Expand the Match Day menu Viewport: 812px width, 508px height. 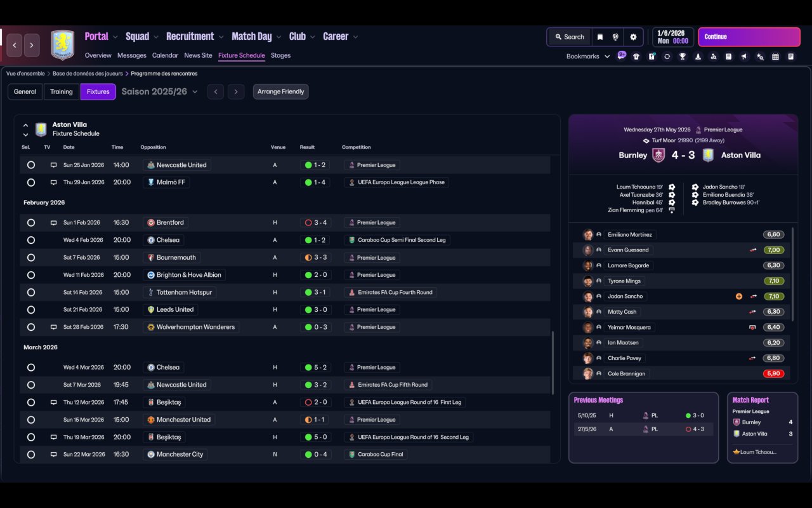pyautogui.click(x=256, y=36)
